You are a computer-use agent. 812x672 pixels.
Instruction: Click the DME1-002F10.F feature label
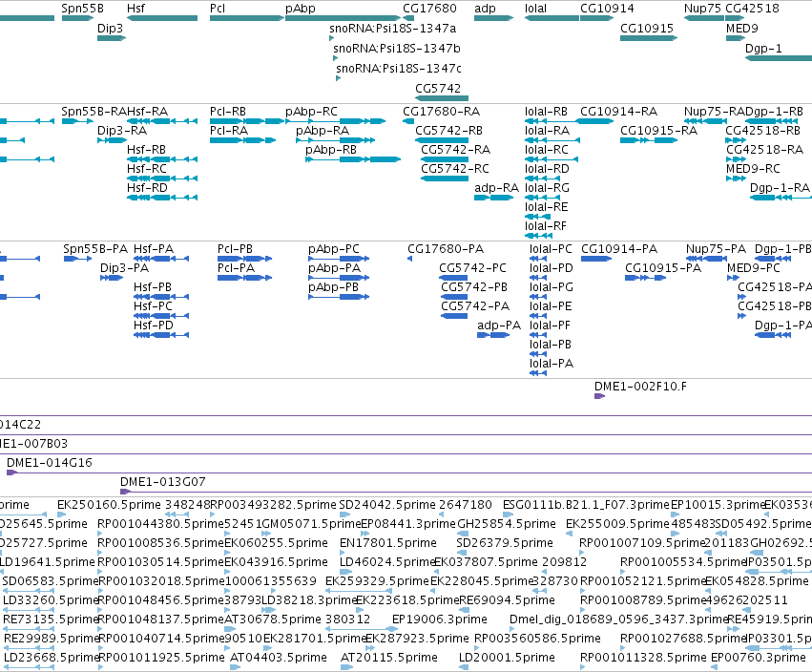(640, 387)
